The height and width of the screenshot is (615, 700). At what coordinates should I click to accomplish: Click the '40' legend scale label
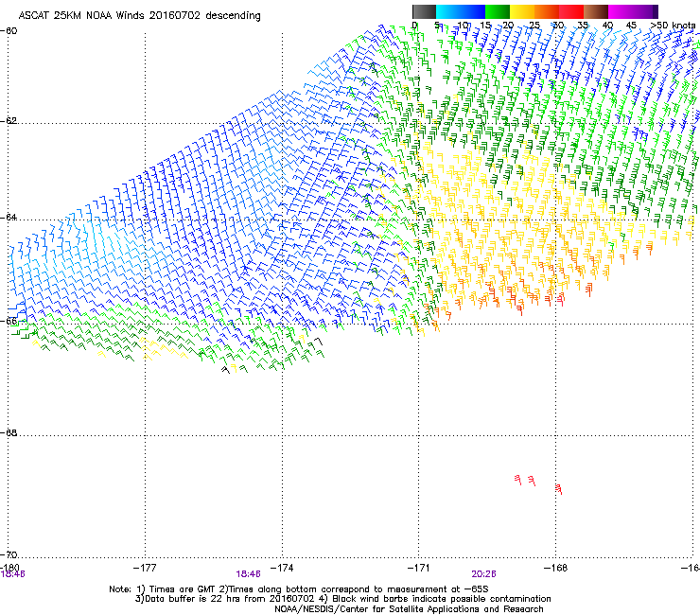tap(607, 26)
